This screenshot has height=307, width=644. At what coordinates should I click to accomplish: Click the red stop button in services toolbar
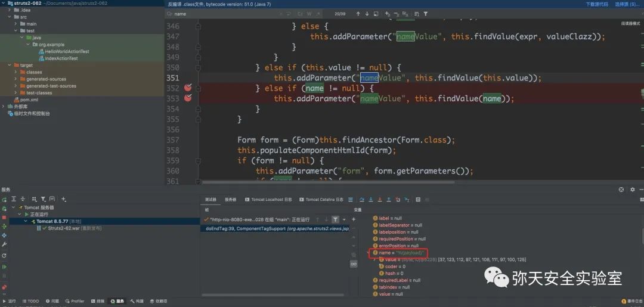pos(4,217)
